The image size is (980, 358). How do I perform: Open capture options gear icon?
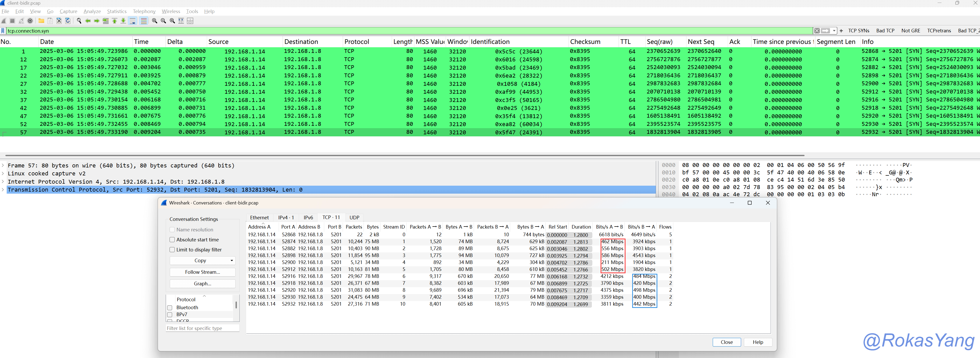pos(30,21)
